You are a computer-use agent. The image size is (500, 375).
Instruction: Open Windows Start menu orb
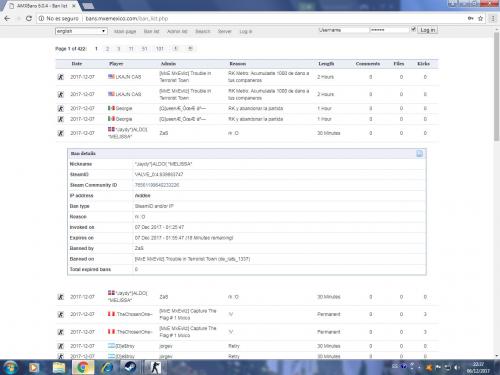click(11, 367)
